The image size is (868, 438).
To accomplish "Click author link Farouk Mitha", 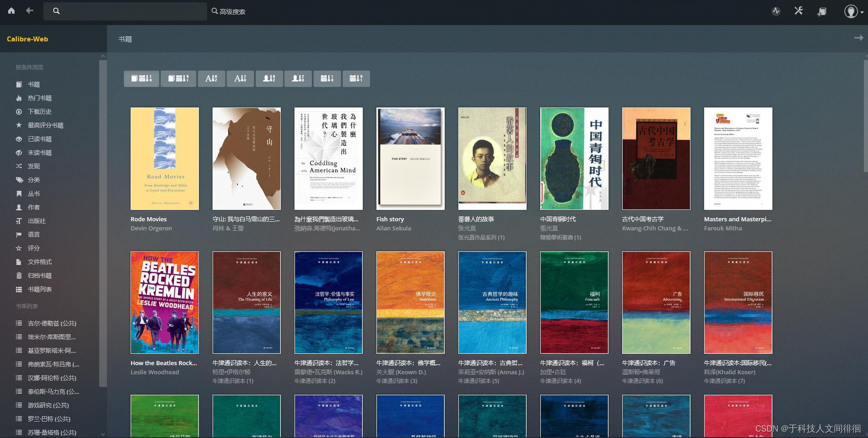I will 723,229.
